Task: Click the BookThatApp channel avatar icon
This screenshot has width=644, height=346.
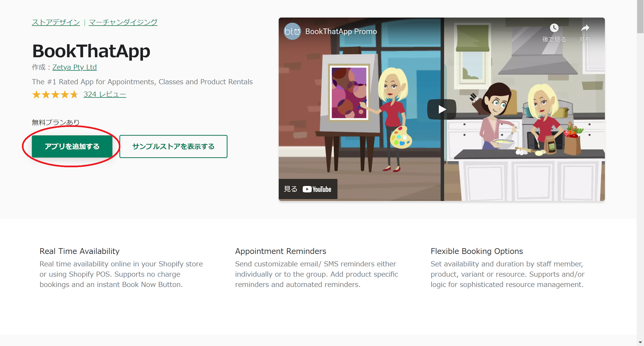Action: pyautogui.click(x=292, y=31)
